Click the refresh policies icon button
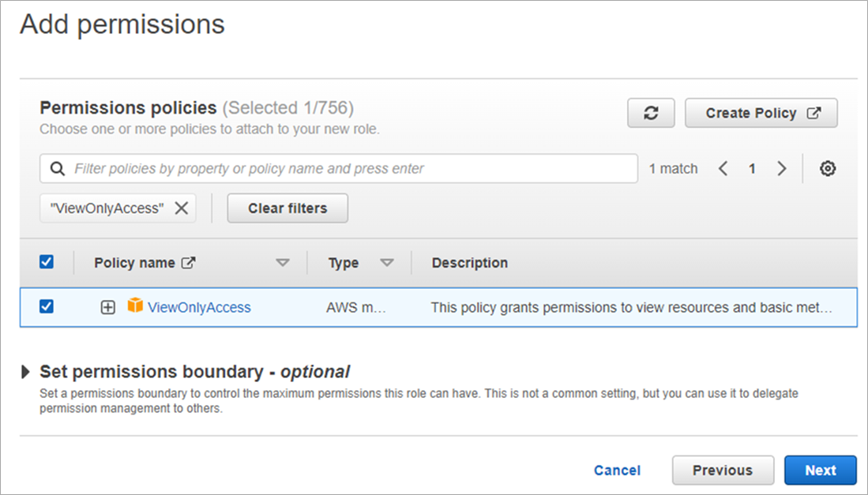Viewport: 868px width, 495px height. pyautogui.click(x=651, y=113)
